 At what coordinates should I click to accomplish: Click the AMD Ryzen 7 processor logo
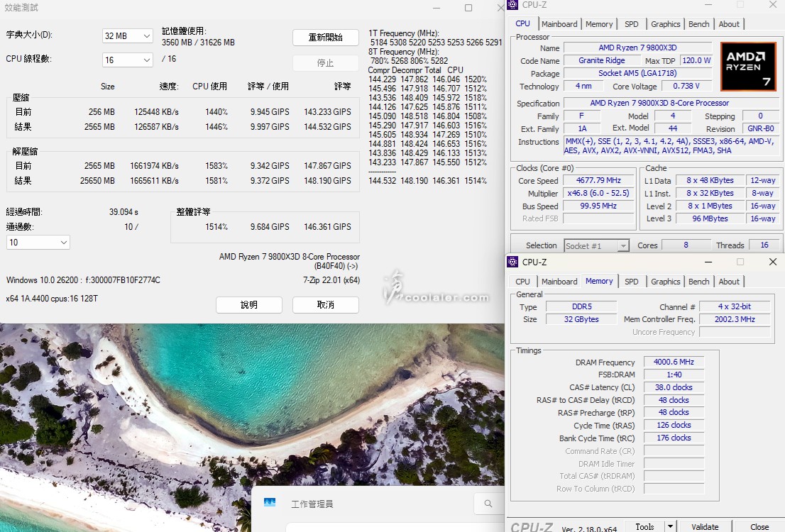748,67
